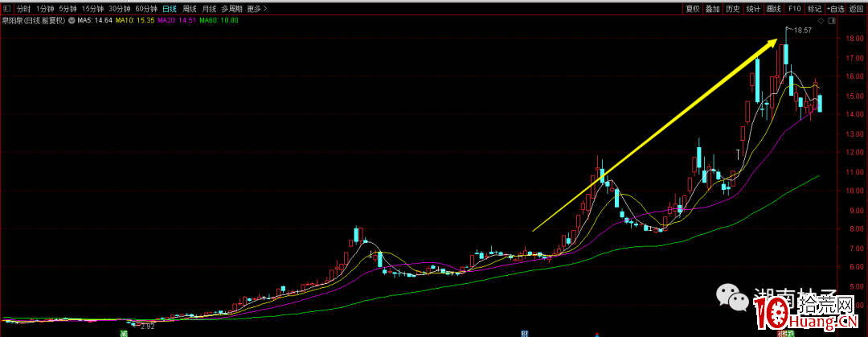Viewport: 868px width, 337px height.
Task: Select the 30分钟 period tab
Action: tap(120, 9)
